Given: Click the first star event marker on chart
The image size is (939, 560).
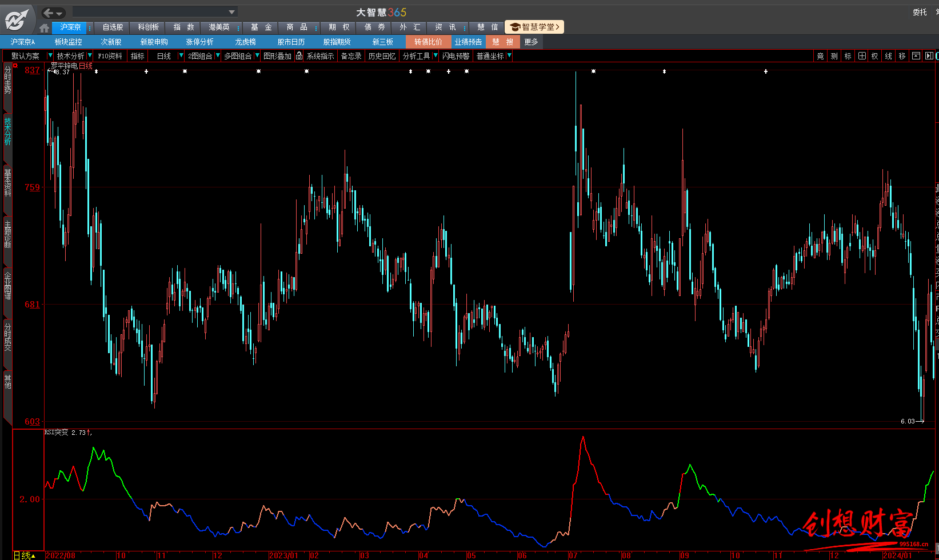Looking at the screenshot, I should coord(185,71).
